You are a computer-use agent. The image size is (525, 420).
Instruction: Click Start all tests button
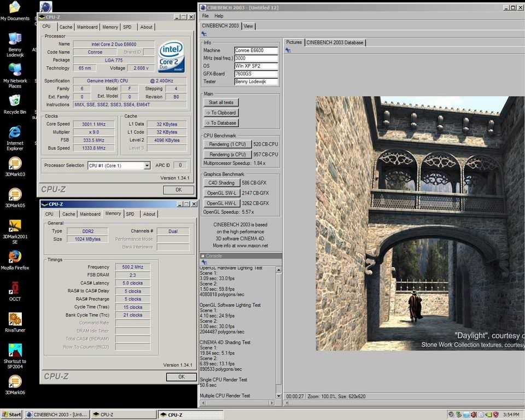[221, 102]
